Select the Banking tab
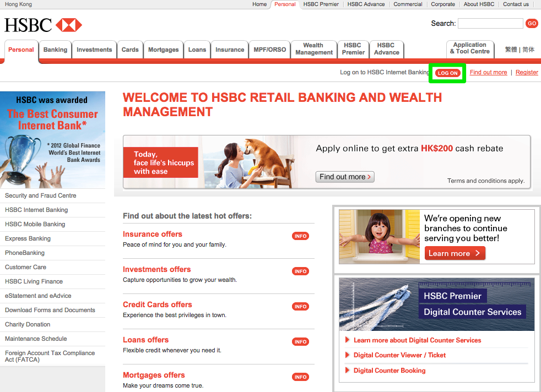This screenshot has height=392, width=541. tap(55, 50)
